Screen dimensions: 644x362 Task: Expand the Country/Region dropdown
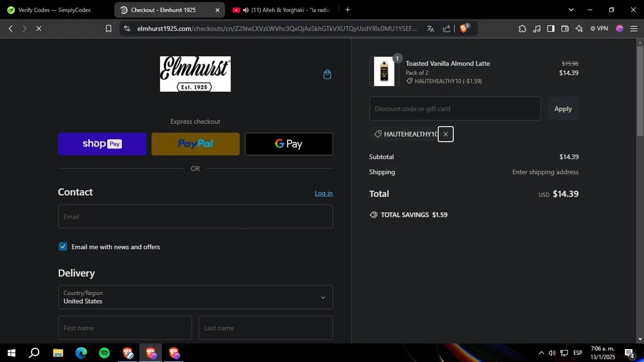click(x=195, y=297)
